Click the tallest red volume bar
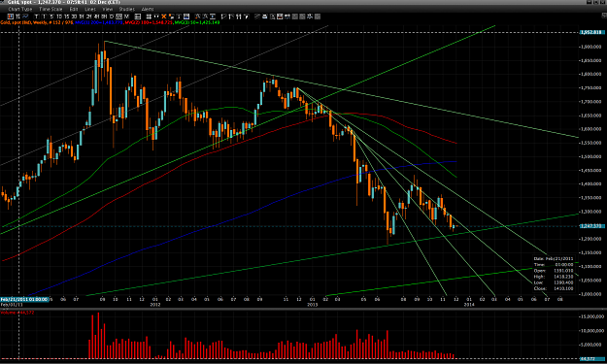This screenshot has height=364, width=607. click(98, 336)
